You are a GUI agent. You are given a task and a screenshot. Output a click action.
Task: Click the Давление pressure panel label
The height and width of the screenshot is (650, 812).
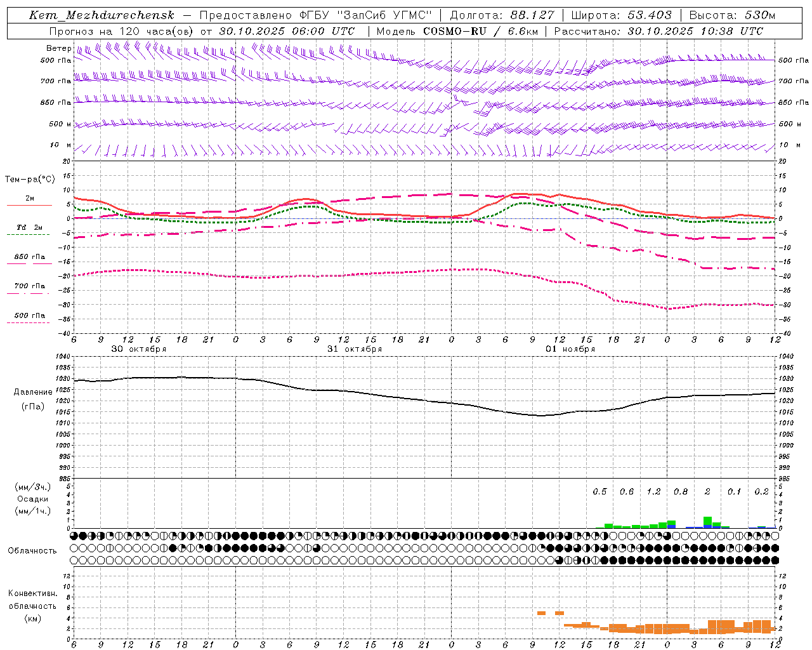(33, 392)
